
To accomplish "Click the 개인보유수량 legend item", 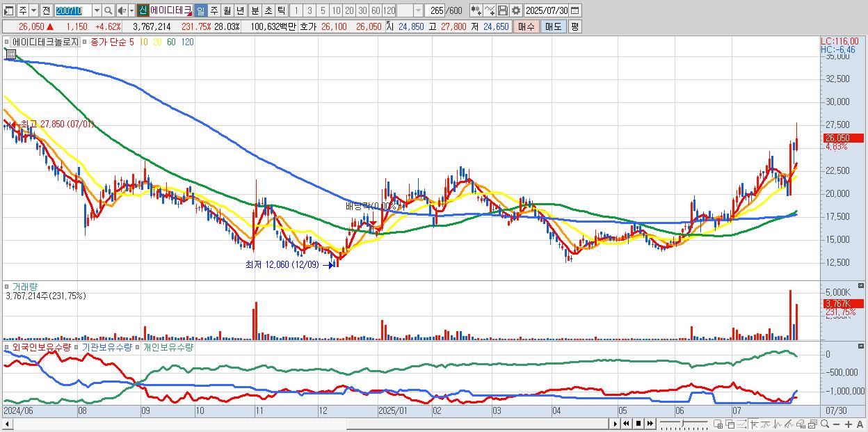I will point(168,346).
